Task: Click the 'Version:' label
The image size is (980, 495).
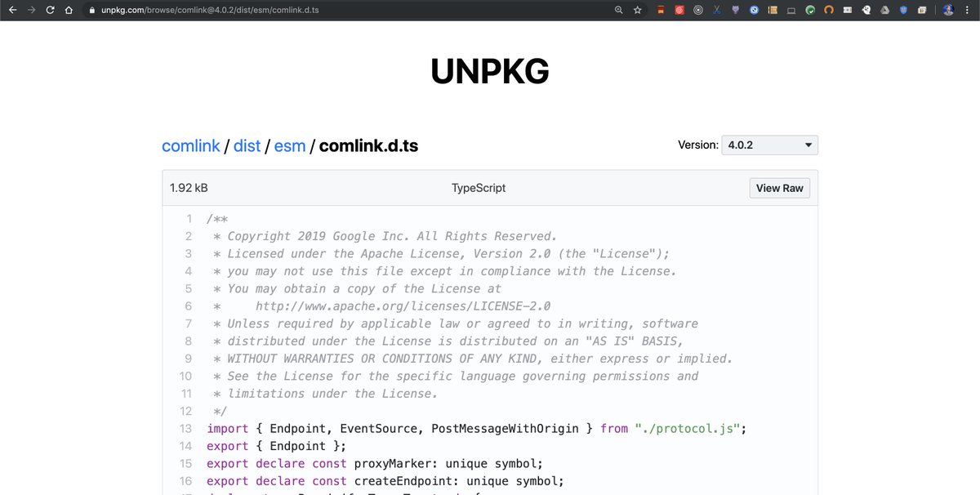Action: 698,145
